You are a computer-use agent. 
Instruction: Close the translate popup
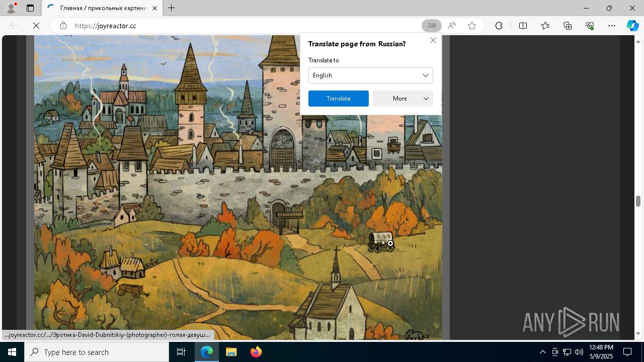click(x=433, y=40)
